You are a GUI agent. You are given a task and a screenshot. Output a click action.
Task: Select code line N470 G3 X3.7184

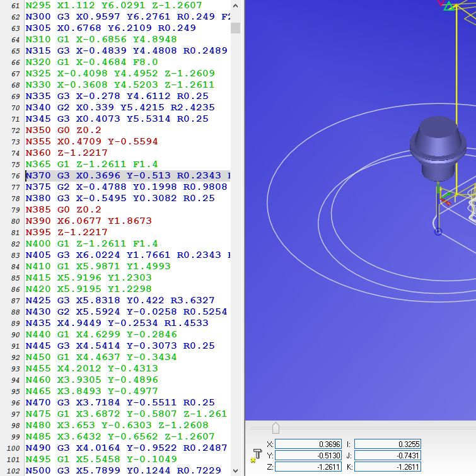point(120,402)
